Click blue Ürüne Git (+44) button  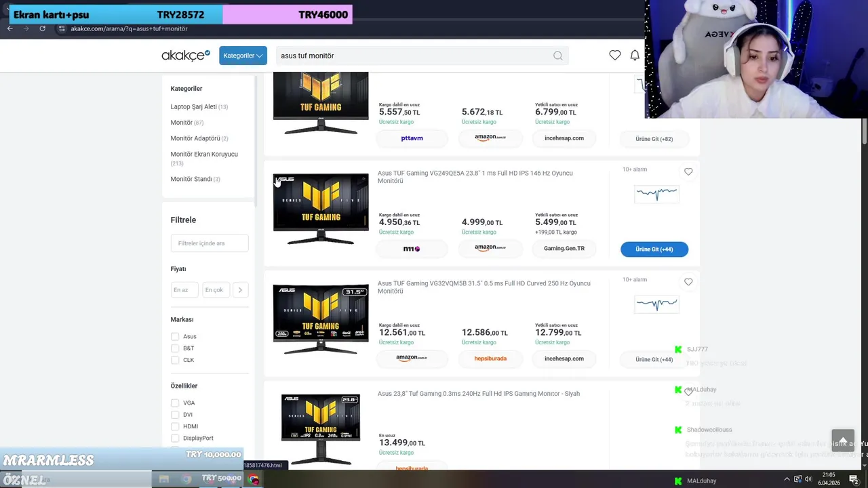[654, 249]
